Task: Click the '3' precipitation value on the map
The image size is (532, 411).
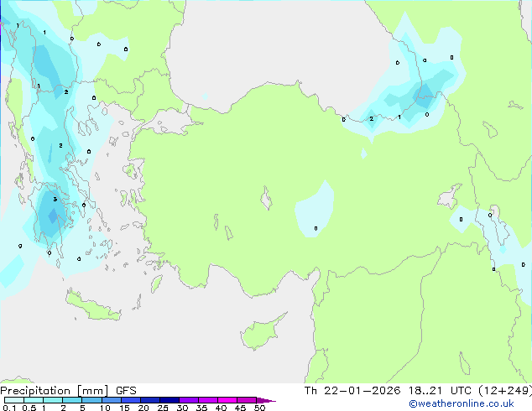Action: tap(55, 199)
